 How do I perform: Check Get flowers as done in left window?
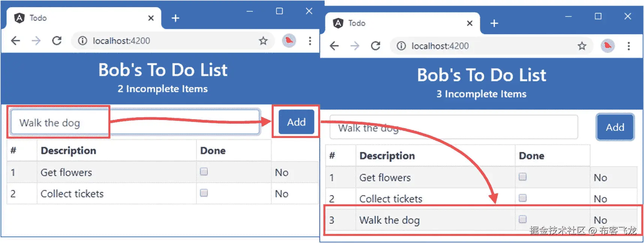tap(204, 171)
